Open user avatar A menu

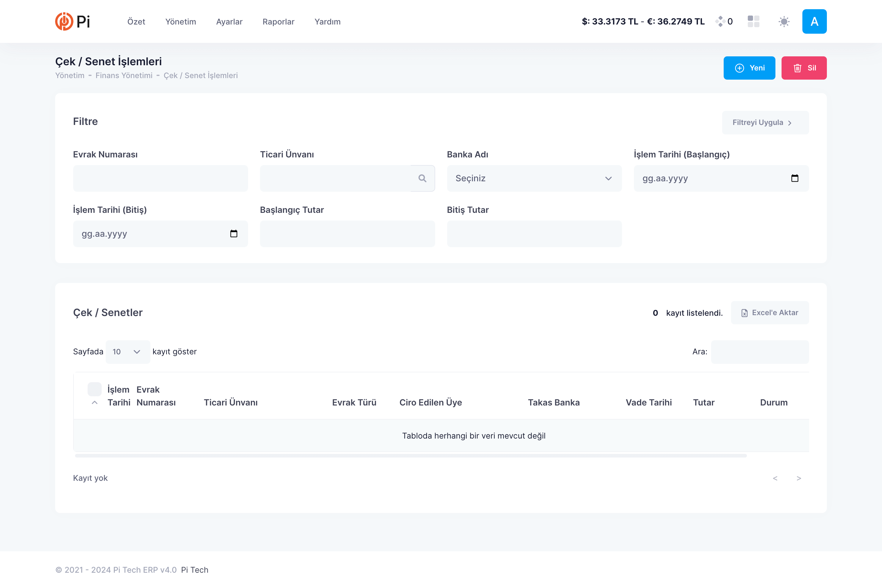point(814,21)
